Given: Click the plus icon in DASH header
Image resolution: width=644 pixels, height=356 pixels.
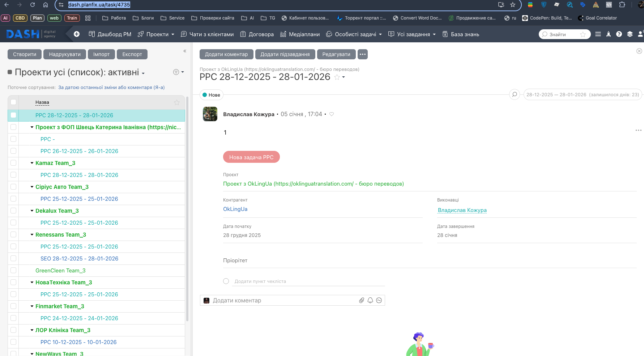Looking at the screenshot, I should 77,34.
